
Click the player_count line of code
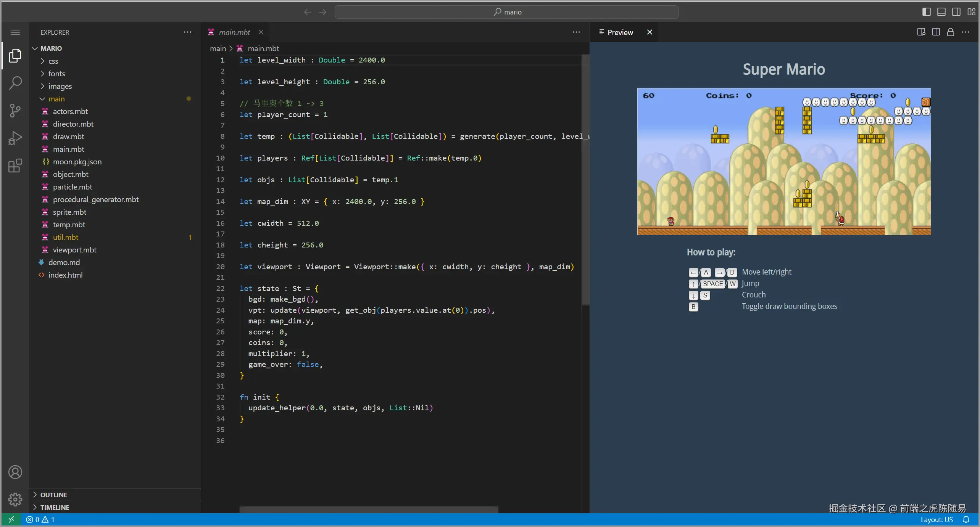[284, 115]
